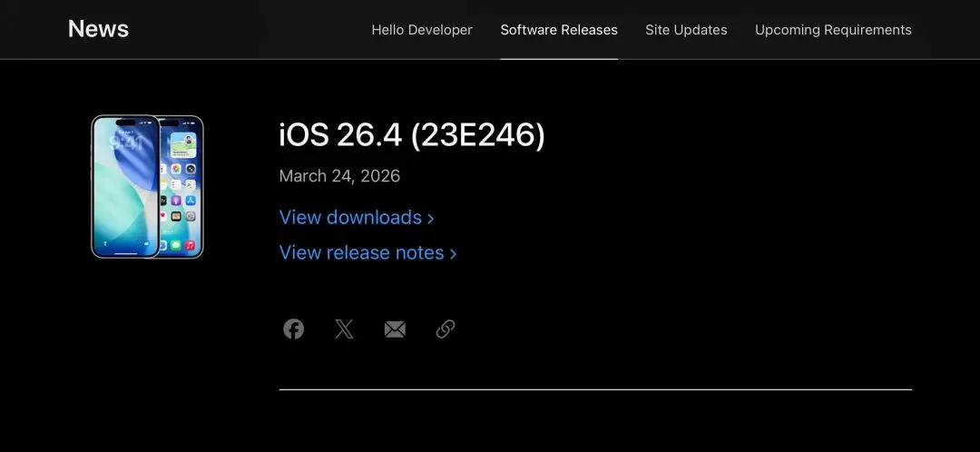Open View release notes link

click(x=367, y=252)
